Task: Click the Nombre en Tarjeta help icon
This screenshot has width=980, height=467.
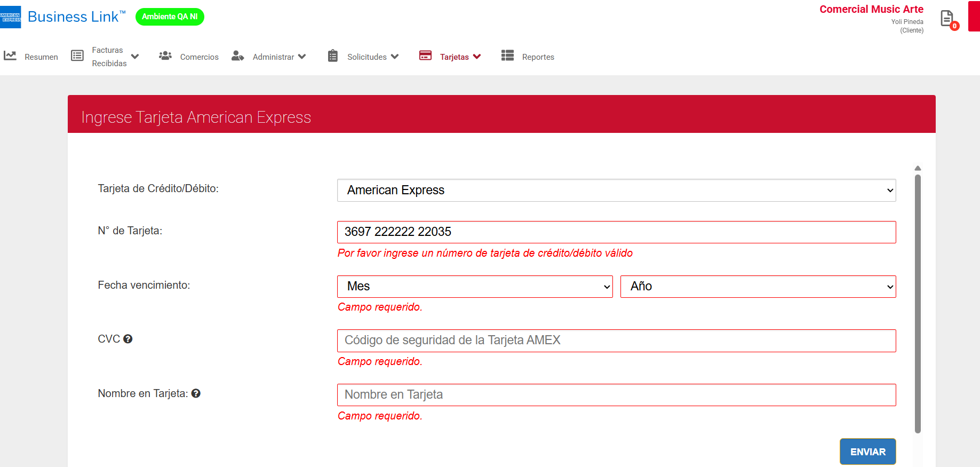Action: [x=196, y=393]
